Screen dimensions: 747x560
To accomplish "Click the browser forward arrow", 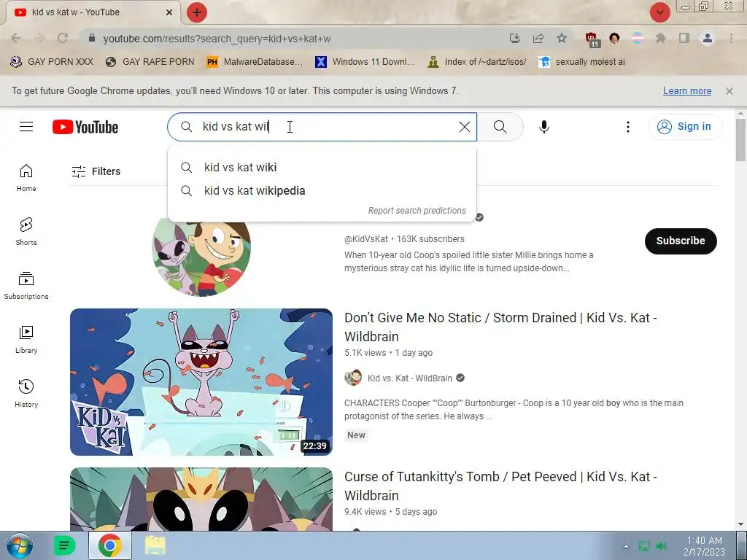I will click(39, 38).
